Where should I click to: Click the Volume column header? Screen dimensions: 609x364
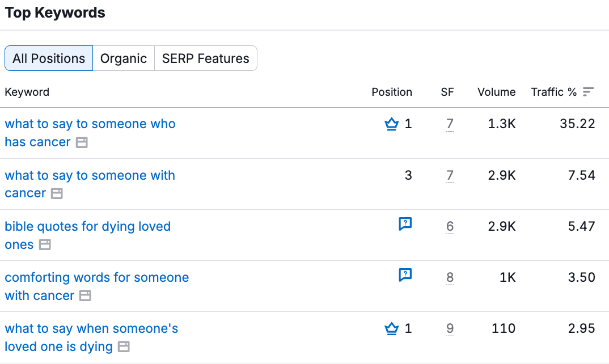coord(496,91)
